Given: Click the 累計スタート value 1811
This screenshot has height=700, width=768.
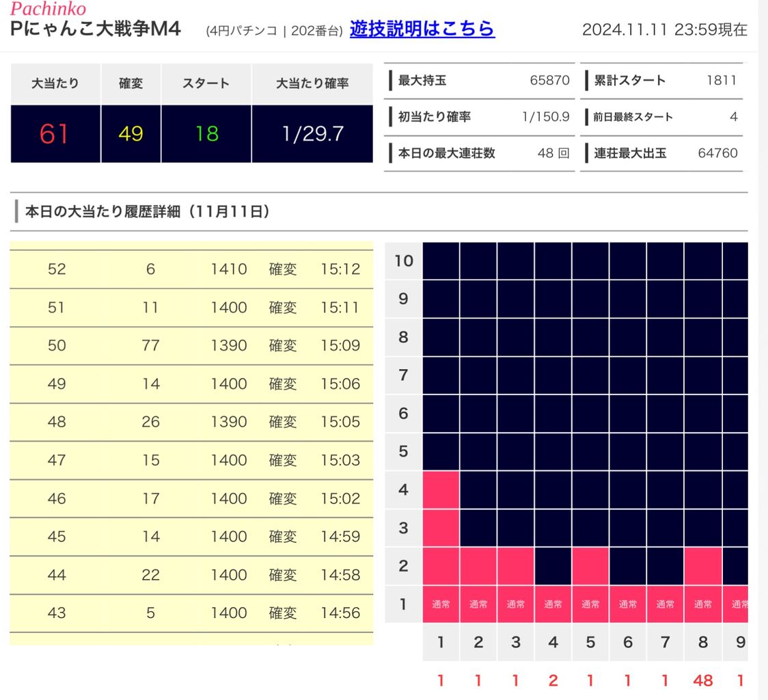Looking at the screenshot, I should tap(722, 81).
